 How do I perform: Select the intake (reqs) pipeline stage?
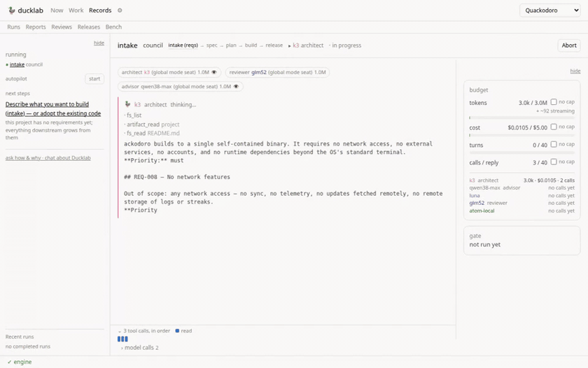183,45
